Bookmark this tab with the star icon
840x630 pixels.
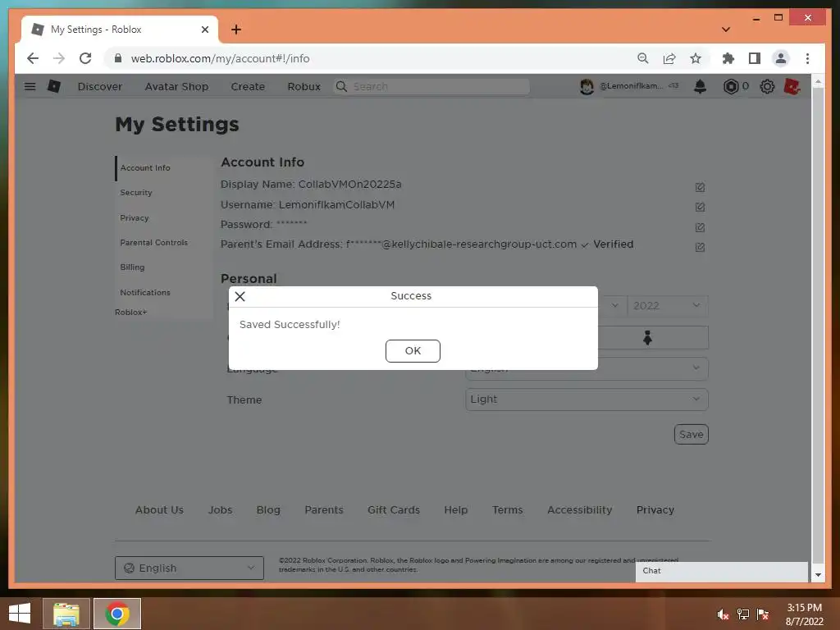click(696, 58)
